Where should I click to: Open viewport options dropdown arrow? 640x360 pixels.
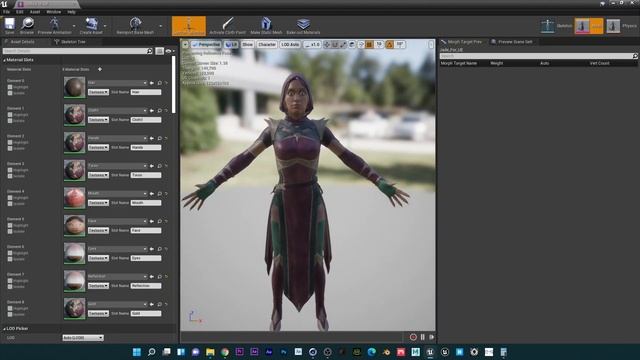[x=185, y=44]
